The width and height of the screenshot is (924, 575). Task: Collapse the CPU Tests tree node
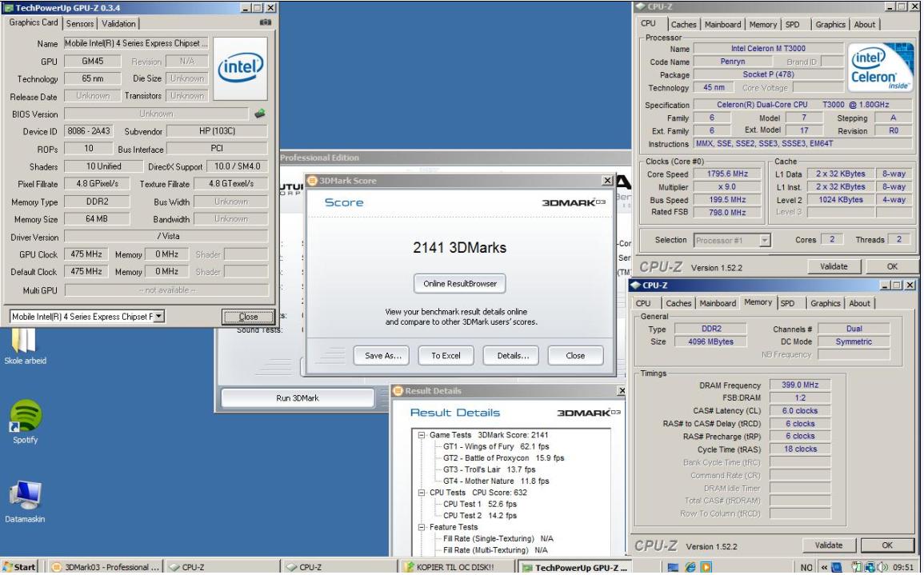coord(422,493)
